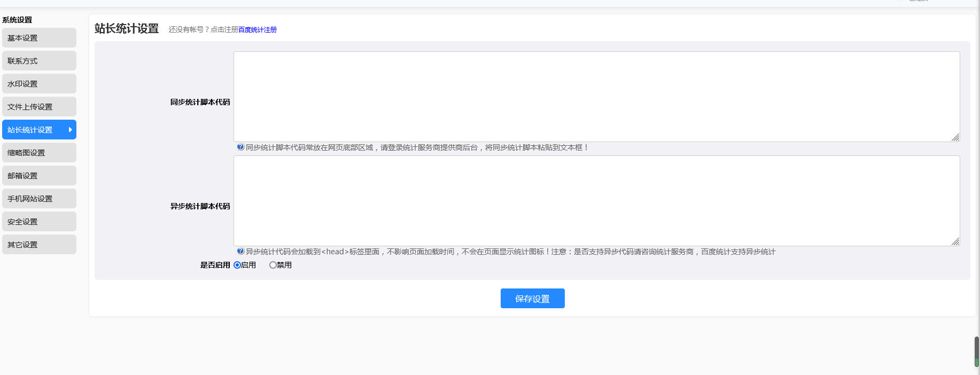Screen dimensions: 980x375
Task: Open 安全设置 page
Action: pos(39,222)
